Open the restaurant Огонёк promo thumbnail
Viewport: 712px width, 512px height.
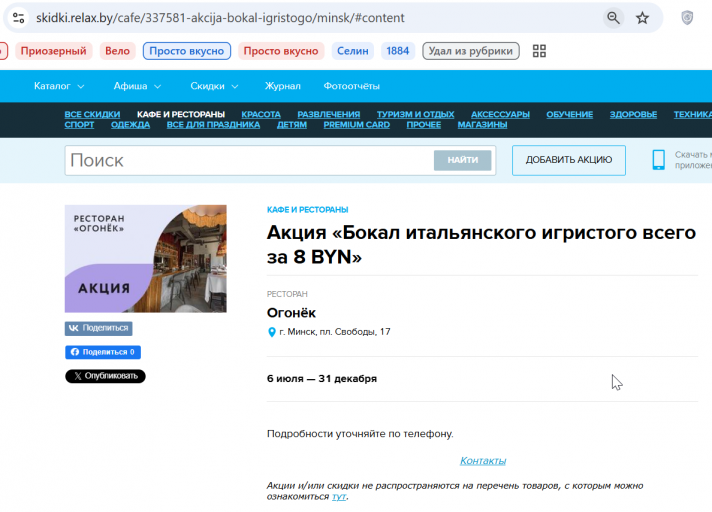pos(146,259)
